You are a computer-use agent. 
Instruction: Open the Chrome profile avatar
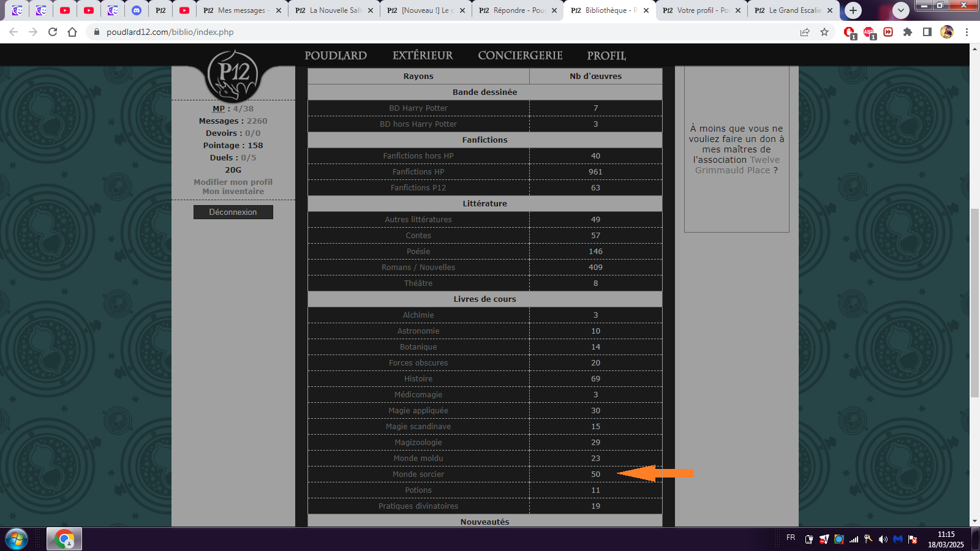coord(947,32)
